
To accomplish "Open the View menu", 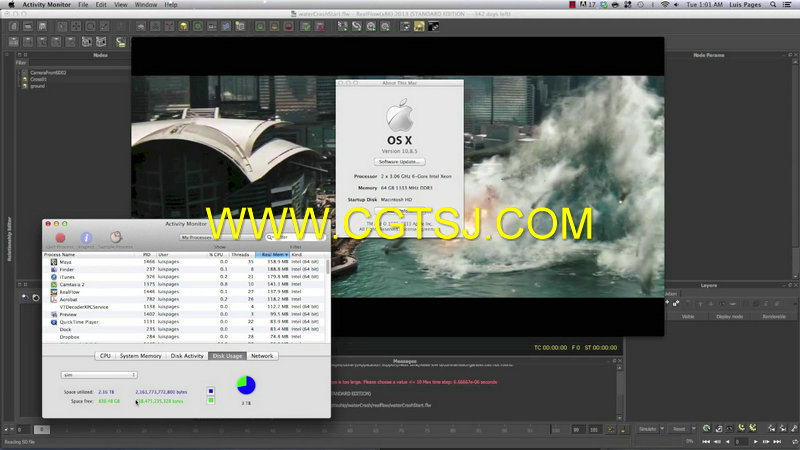I will [x=121, y=5].
